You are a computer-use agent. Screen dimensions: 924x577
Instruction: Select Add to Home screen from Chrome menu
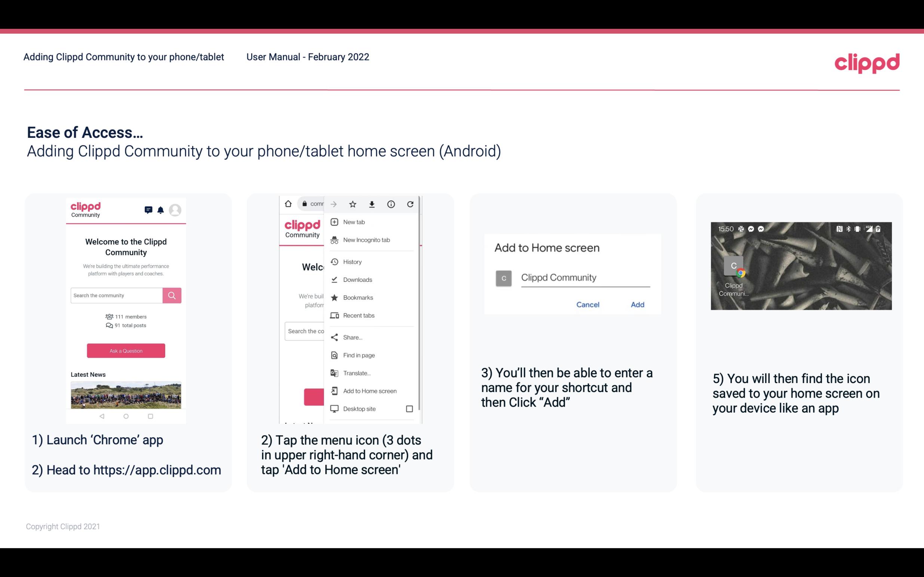tap(369, 391)
